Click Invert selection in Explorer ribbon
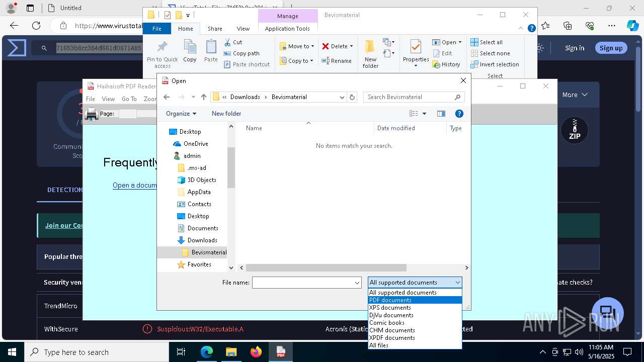The height and width of the screenshot is (362, 644). click(495, 64)
